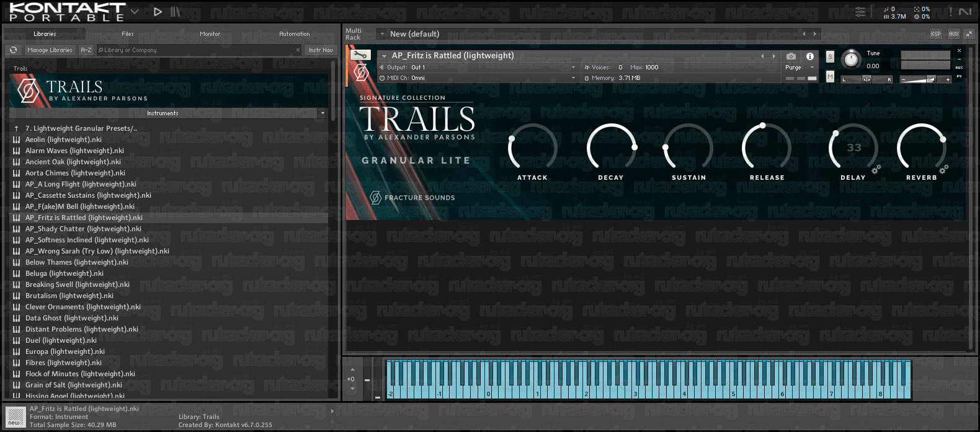Open the rack view settings sliders icon
The image size is (980, 432).
tap(860, 11)
